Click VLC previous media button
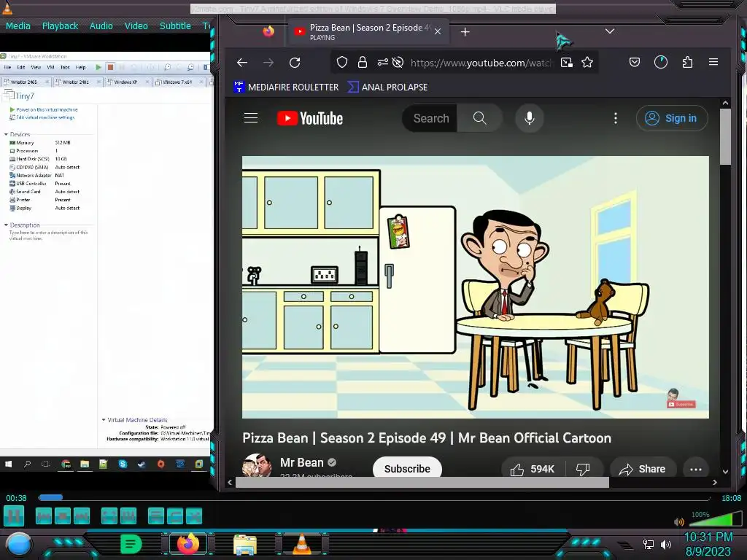The height and width of the screenshot is (560, 747). (x=43, y=516)
